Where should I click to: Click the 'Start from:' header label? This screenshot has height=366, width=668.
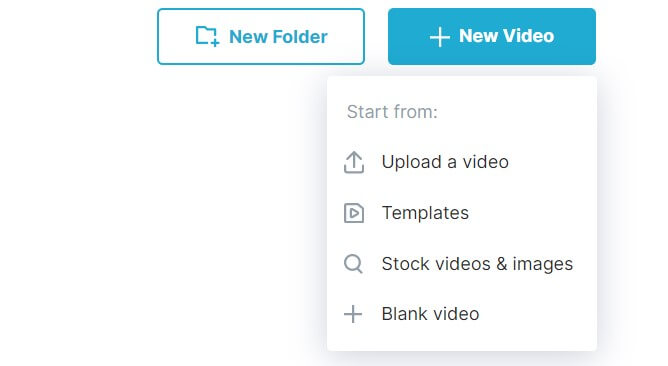[x=392, y=112]
